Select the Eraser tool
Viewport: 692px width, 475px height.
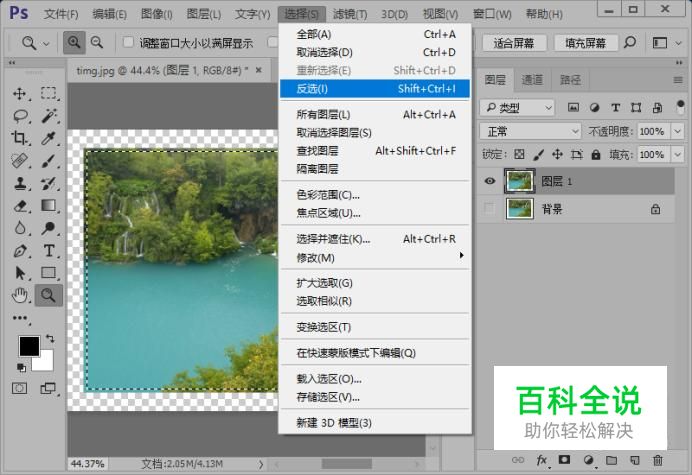coord(19,206)
